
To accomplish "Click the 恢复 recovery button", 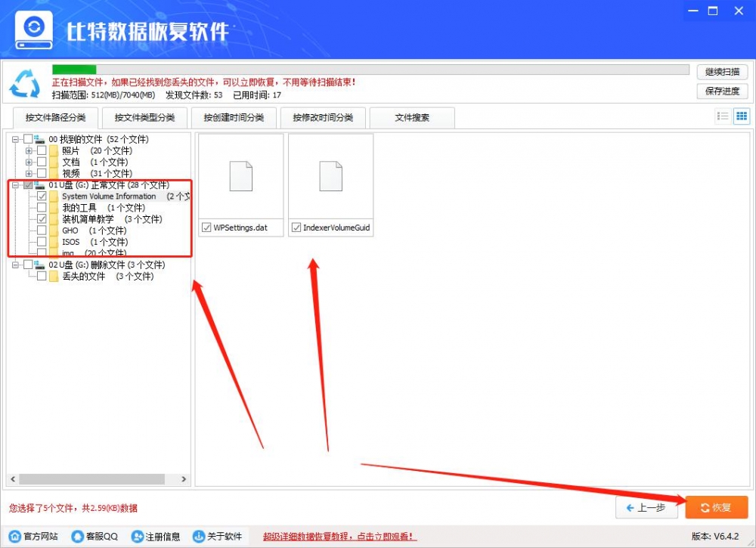I will pos(715,507).
